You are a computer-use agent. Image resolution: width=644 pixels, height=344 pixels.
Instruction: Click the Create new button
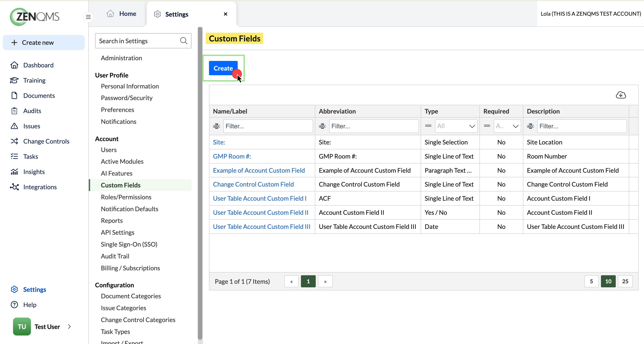click(x=44, y=42)
